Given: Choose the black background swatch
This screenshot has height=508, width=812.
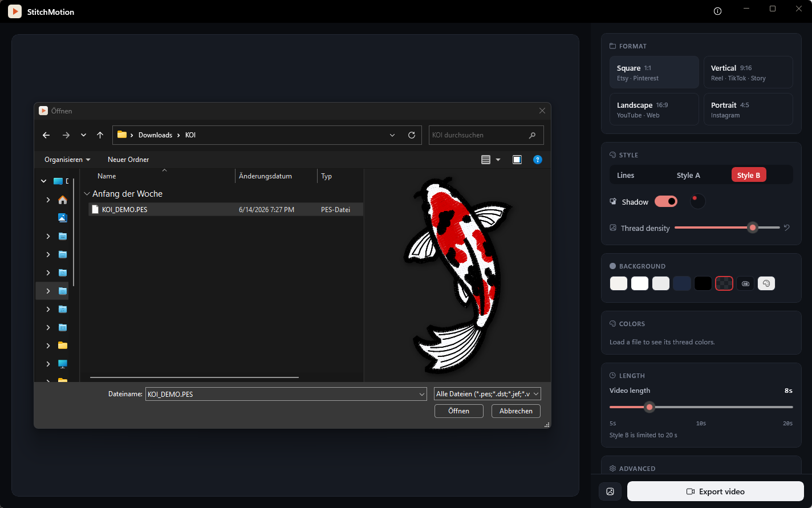Looking at the screenshot, I should click(x=703, y=283).
